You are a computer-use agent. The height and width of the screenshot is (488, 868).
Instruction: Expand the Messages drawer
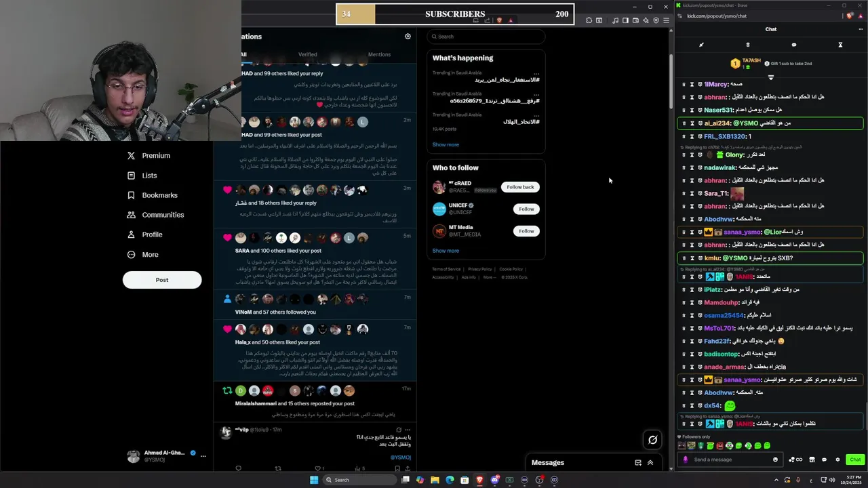[650, 463]
